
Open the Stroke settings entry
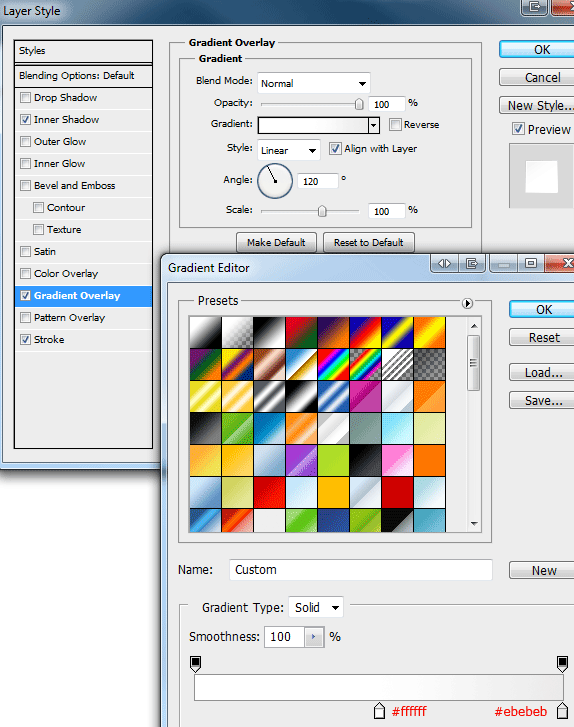[49, 339]
